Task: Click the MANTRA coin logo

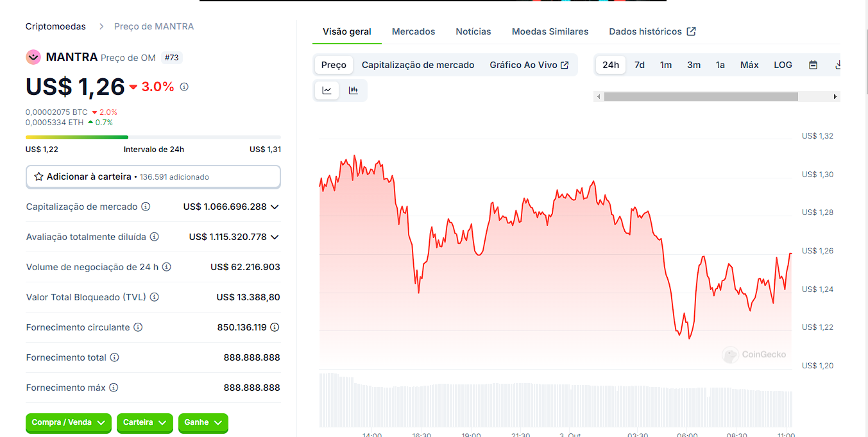Action: [33, 56]
